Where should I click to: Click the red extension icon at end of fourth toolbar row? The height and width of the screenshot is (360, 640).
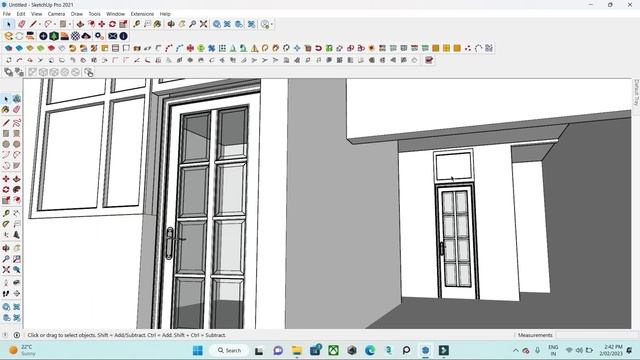(x=429, y=60)
